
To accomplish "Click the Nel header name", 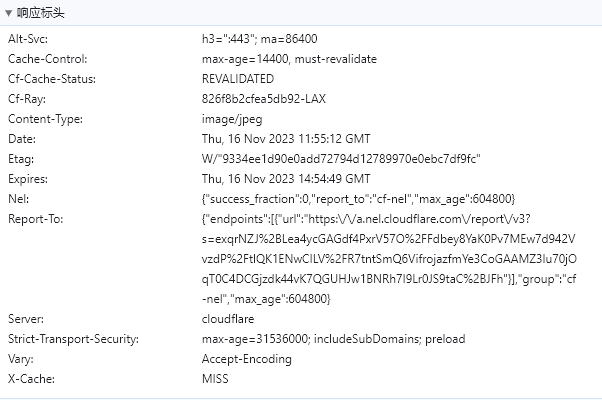I will pyautogui.click(x=19, y=199).
